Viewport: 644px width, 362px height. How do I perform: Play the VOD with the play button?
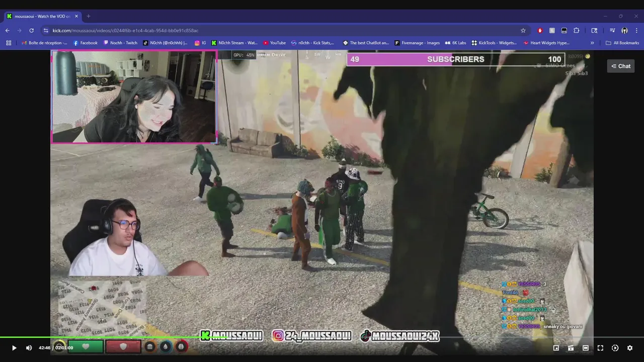(14, 348)
